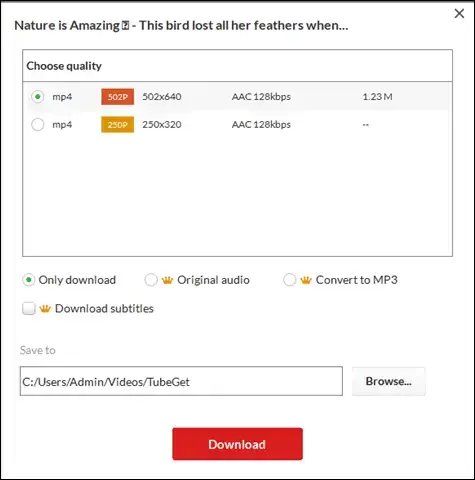475x480 pixels.
Task: Click the Save to path input field
Action: (181, 381)
